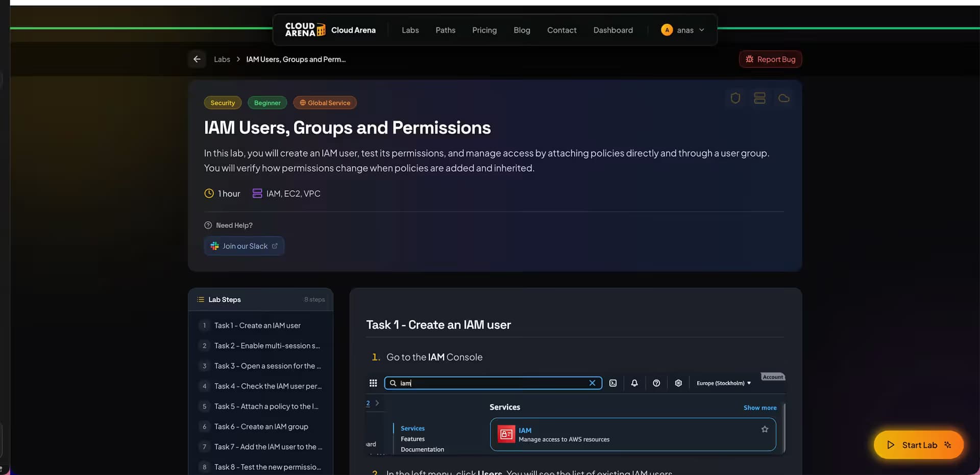The height and width of the screenshot is (475, 980).
Task: Click the globe icon on Global Service tag
Action: (303, 103)
